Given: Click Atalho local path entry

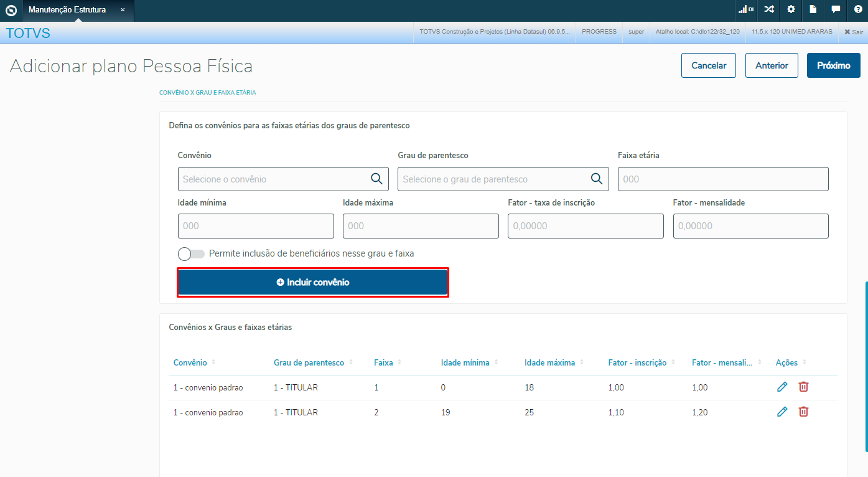Looking at the screenshot, I should coord(698,32).
